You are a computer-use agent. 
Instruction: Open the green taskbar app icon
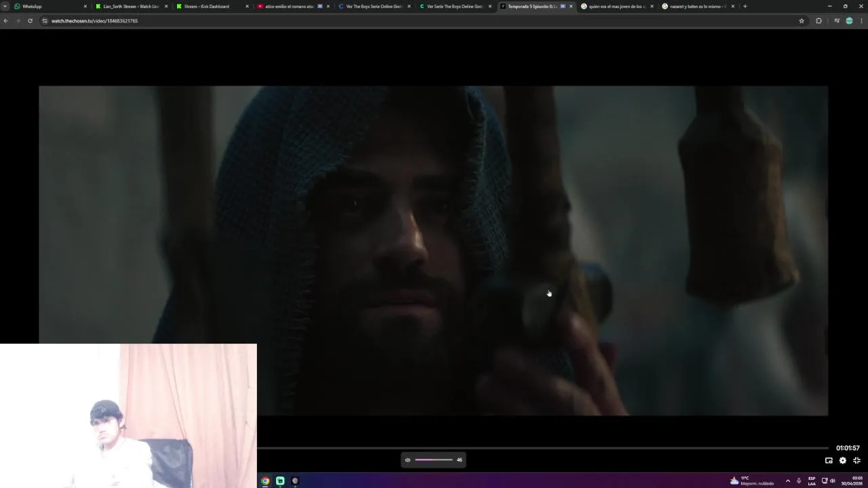coord(280,481)
